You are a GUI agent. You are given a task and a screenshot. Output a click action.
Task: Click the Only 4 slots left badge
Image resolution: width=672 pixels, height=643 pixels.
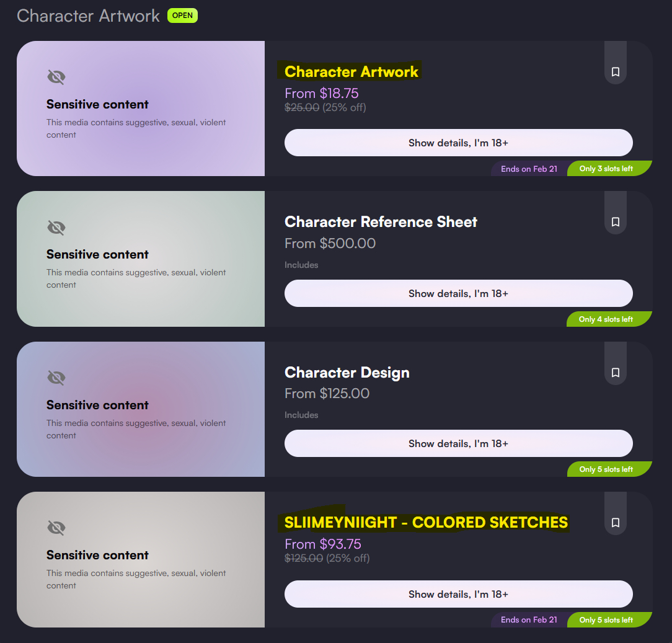(607, 319)
